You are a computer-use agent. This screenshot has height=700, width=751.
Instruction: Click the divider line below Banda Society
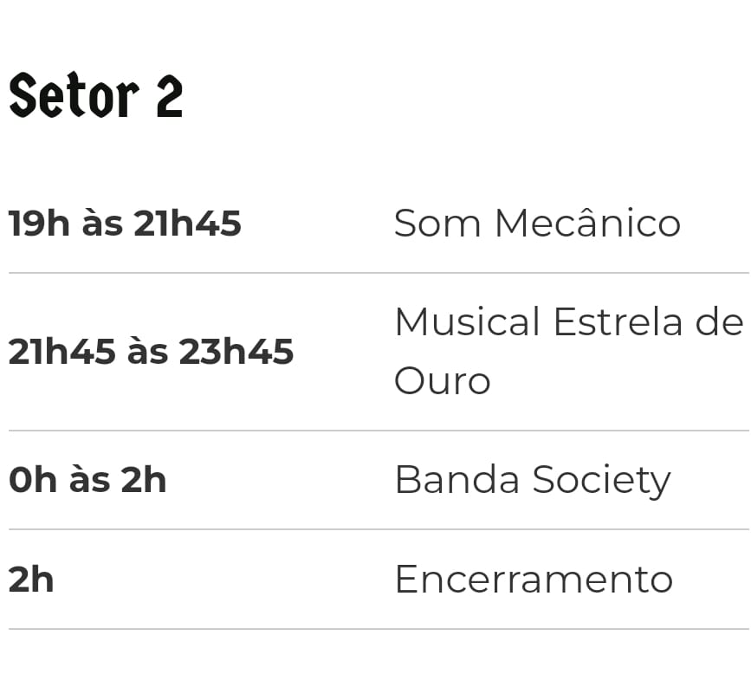379,529
